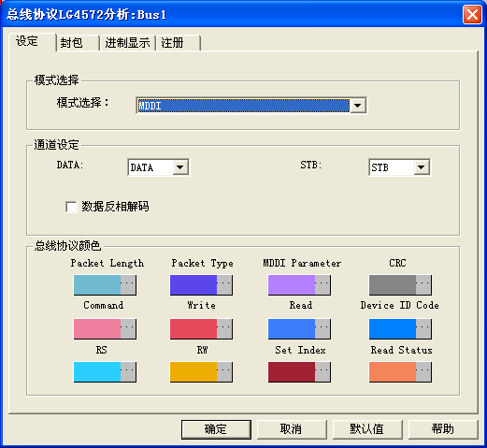Close the LG4572 bus analysis dialog
This screenshot has height=448, width=487.
472,14
